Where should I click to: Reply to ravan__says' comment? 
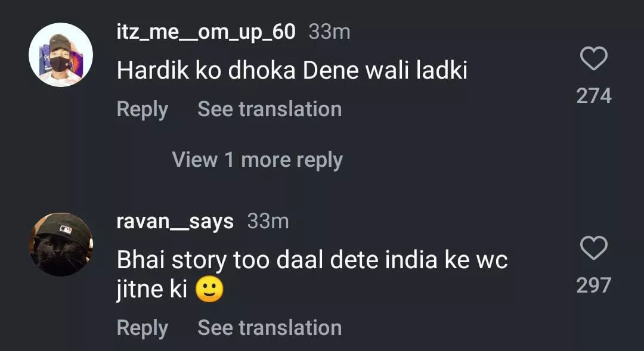[x=142, y=327]
